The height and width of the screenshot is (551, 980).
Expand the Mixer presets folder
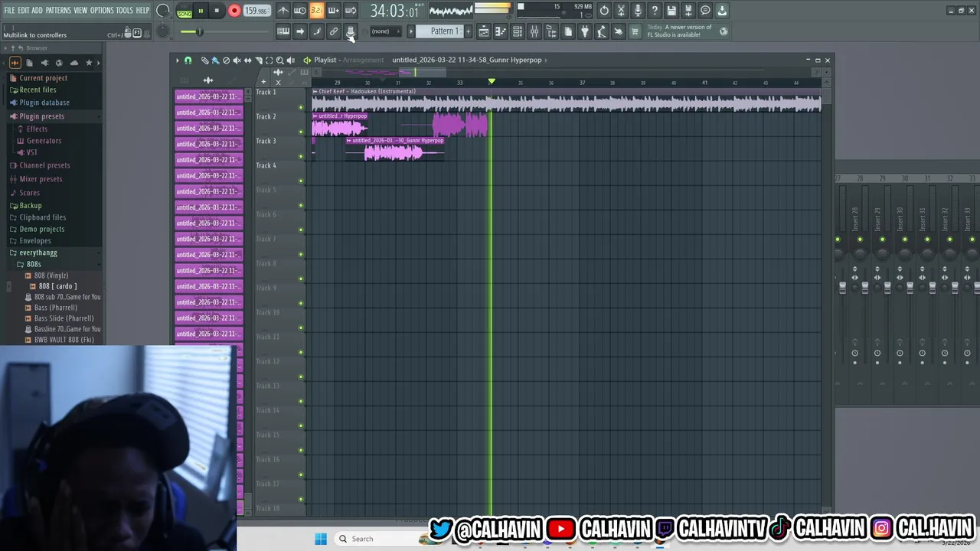click(x=41, y=179)
